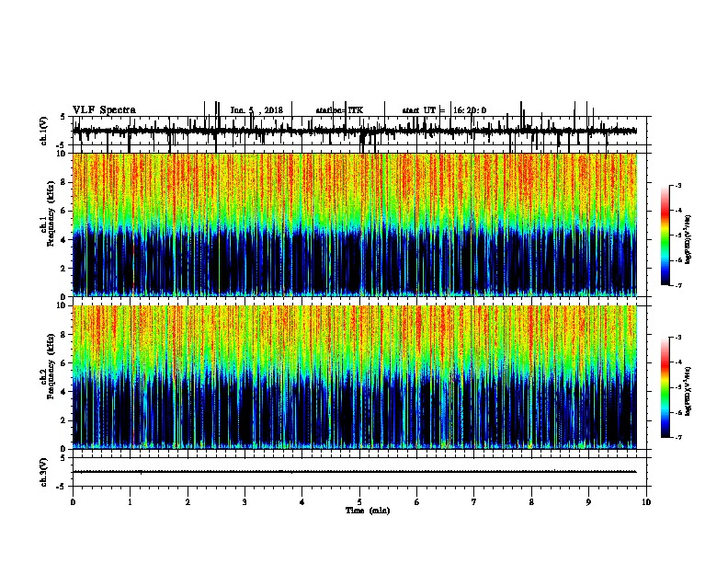Click the '8' tick on ch.1 frequency axis
The image size is (728, 563).
(64, 182)
